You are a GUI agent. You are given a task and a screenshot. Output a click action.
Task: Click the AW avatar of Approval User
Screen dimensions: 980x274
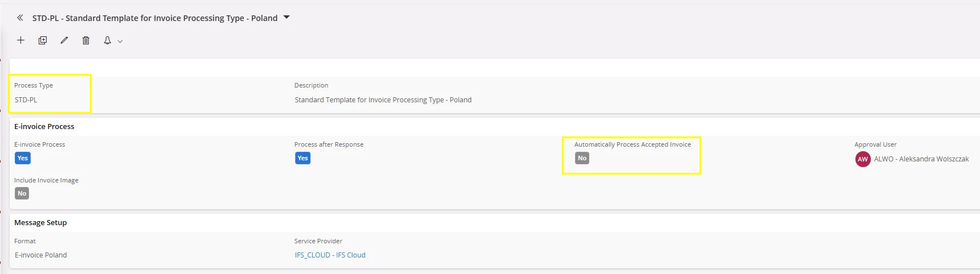(863, 159)
